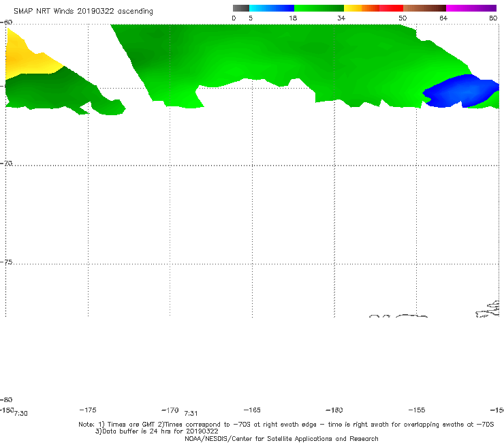Viewport: 504px width, 443px height.
Task: Click the longitude label '-155'
Action: 417,410
